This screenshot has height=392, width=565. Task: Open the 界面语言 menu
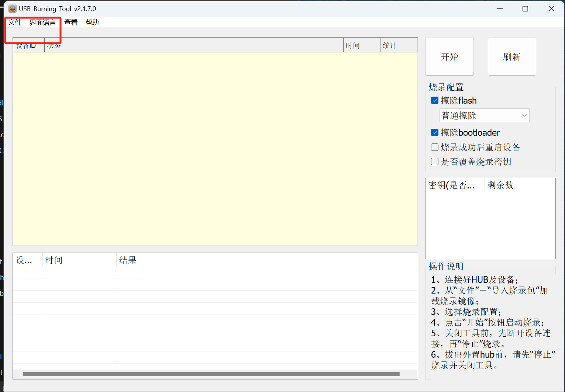43,22
